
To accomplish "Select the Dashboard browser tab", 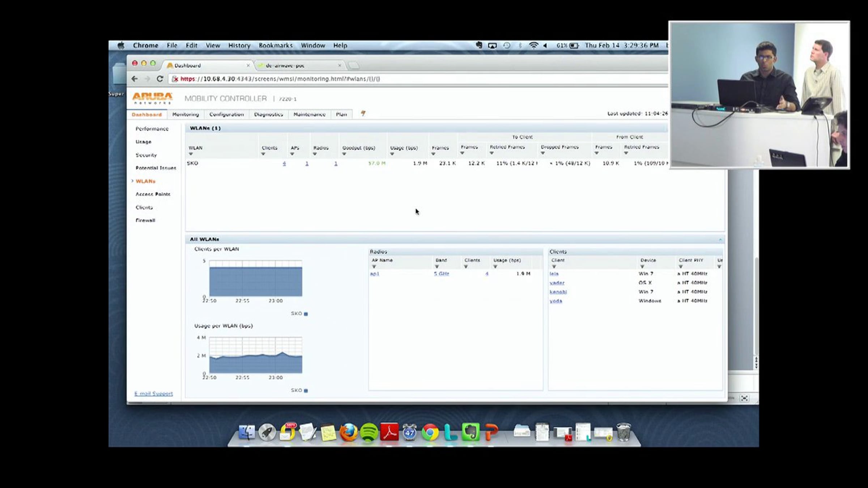I will pyautogui.click(x=208, y=65).
